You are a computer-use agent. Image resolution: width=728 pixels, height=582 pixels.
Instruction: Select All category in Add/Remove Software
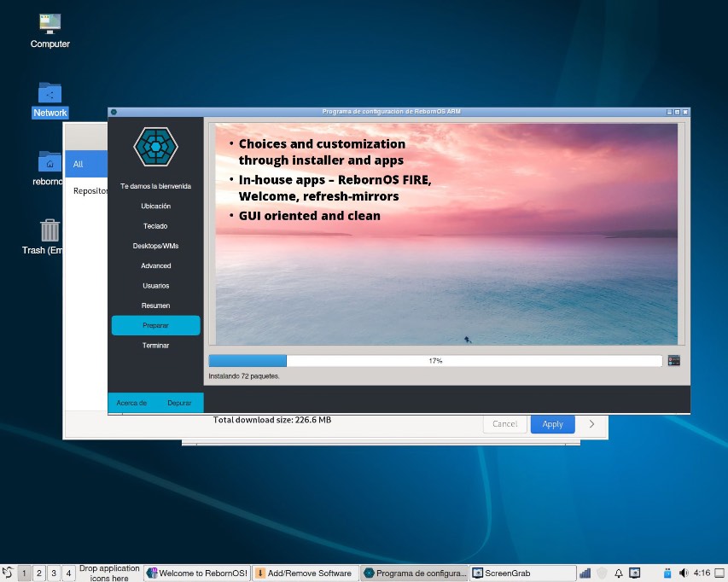86,164
